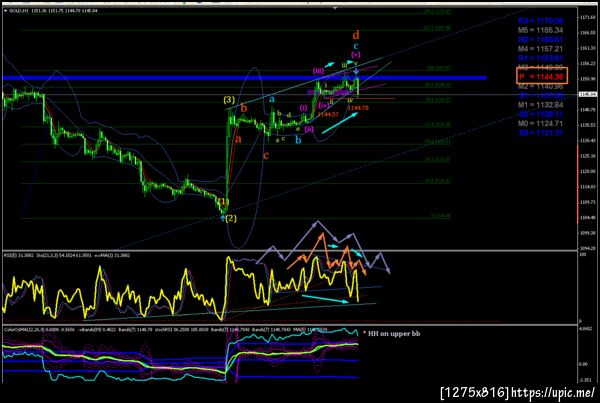Open the GOLD,H1 chart title dropdown arrow
This screenshot has width=600, height=403.
[x=5, y=11]
